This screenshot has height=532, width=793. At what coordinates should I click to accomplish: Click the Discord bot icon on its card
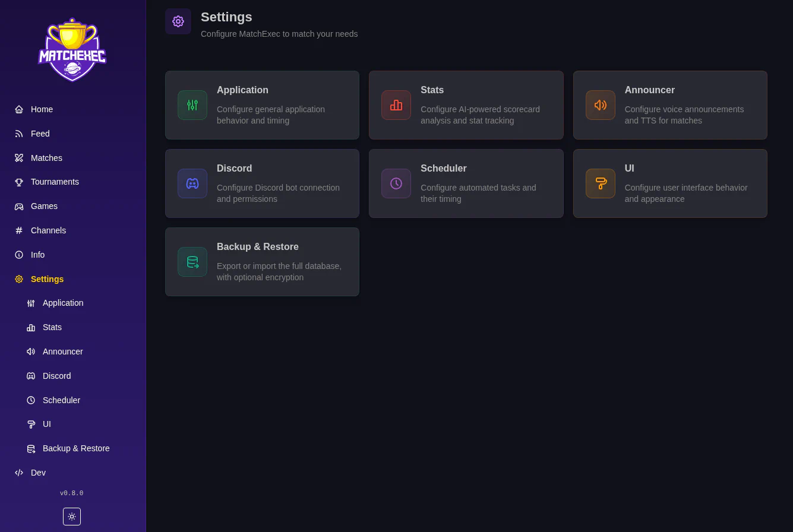(x=192, y=183)
